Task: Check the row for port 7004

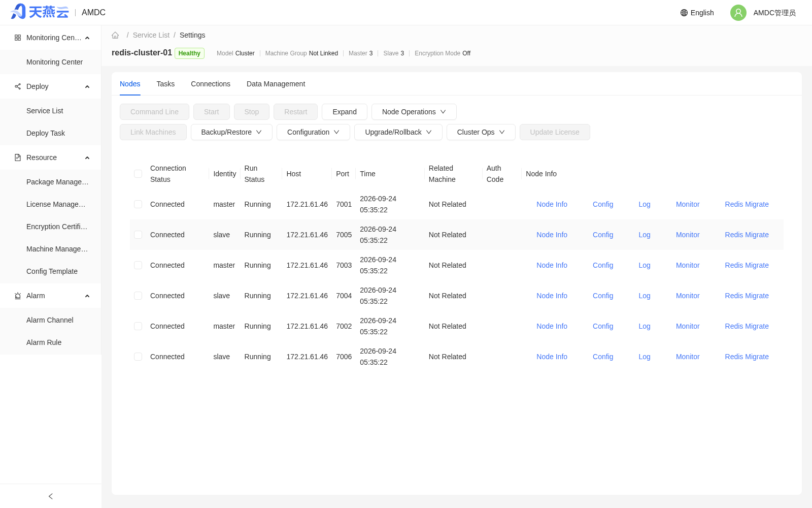Action: click(x=138, y=296)
